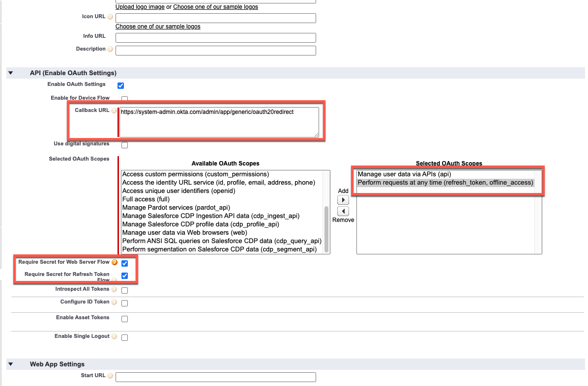The width and height of the screenshot is (588, 386).
Task: Click the Remove arrow below Add
Action: (343, 211)
